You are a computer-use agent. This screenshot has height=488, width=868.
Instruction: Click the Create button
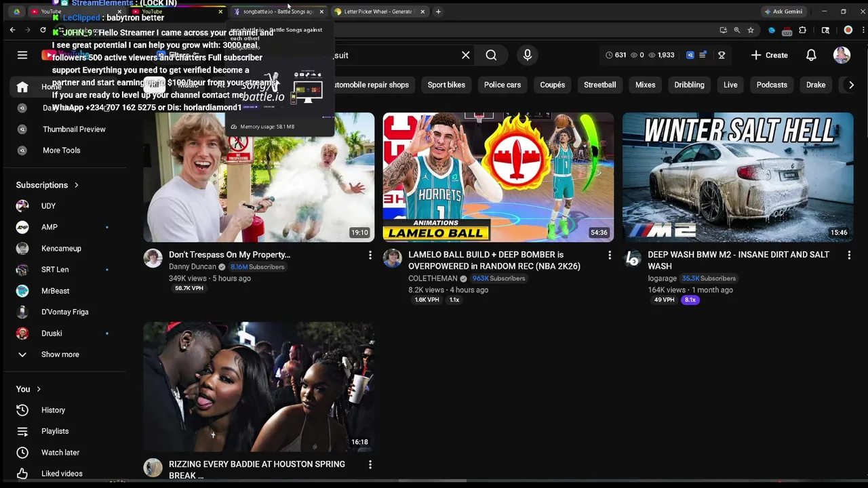[x=770, y=55]
